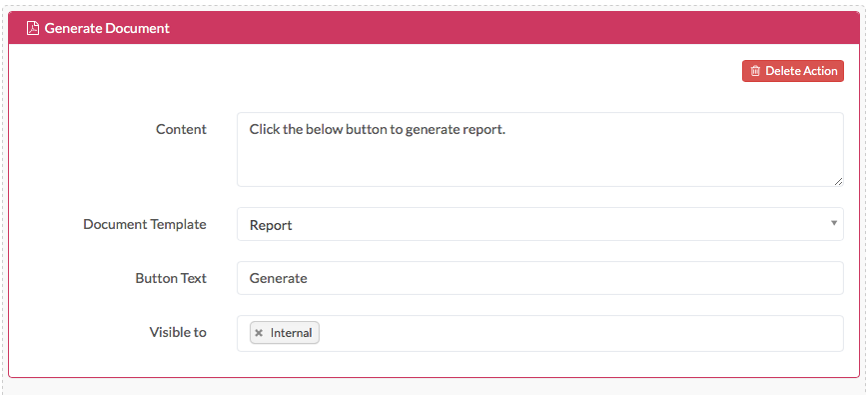The width and height of the screenshot is (868, 395).
Task: Click the word Report in the template selector
Action: tap(271, 225)
